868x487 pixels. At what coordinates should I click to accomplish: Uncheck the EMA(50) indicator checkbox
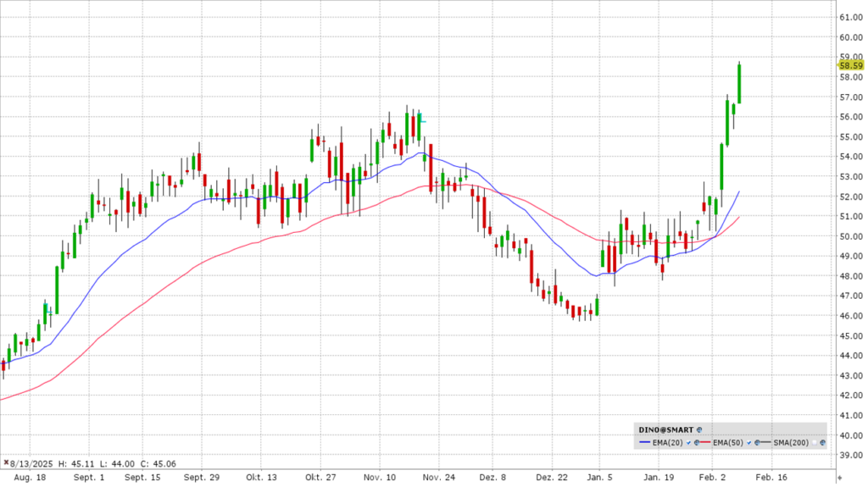(x=748, y=443)
